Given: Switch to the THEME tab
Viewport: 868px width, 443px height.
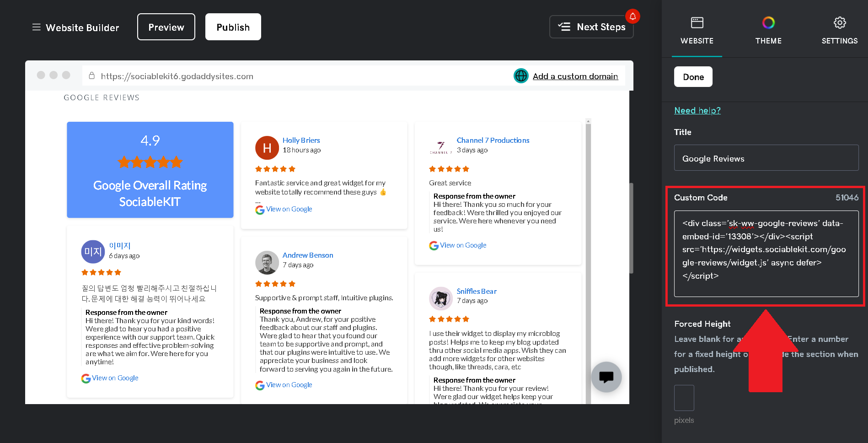Looking at the screenshot, I should point(768,31).
